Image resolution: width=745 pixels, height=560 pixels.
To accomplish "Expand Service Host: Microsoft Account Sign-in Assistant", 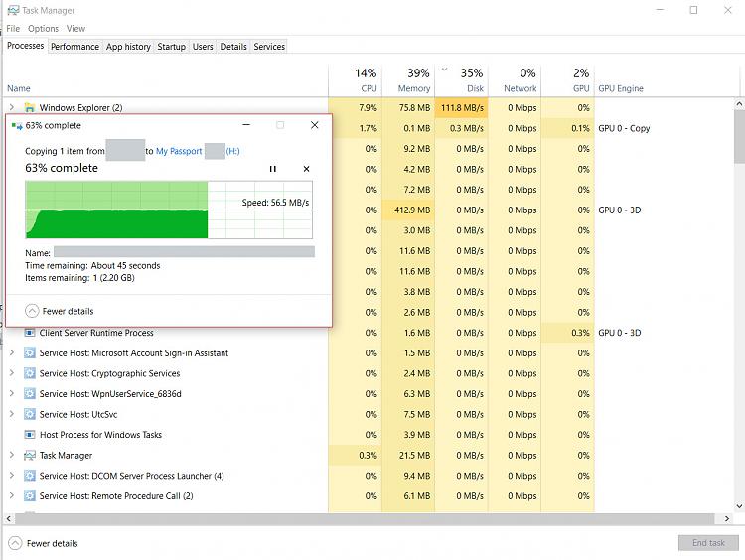I will click(12, 352).
